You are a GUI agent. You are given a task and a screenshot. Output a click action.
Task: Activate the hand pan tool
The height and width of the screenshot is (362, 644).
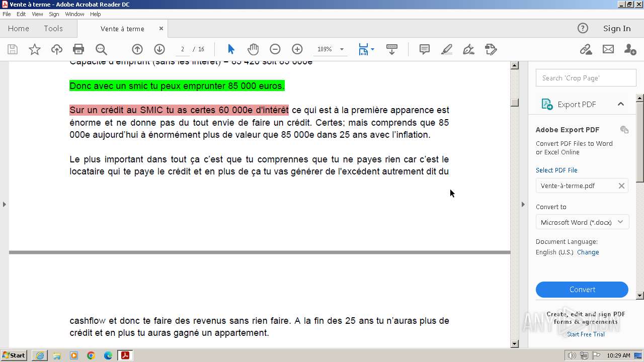coord(253,49)
